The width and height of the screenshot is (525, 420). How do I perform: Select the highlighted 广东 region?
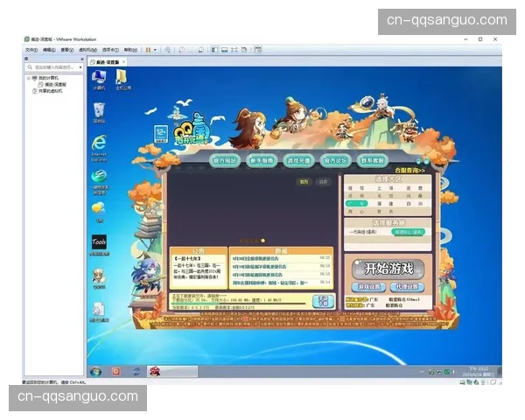click(x=356, y=204)
